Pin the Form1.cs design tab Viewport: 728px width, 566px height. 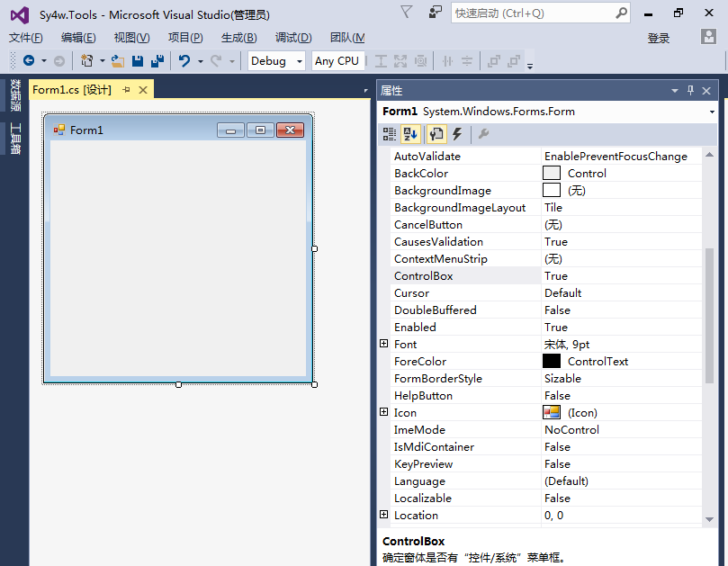[x=126, y=90]
